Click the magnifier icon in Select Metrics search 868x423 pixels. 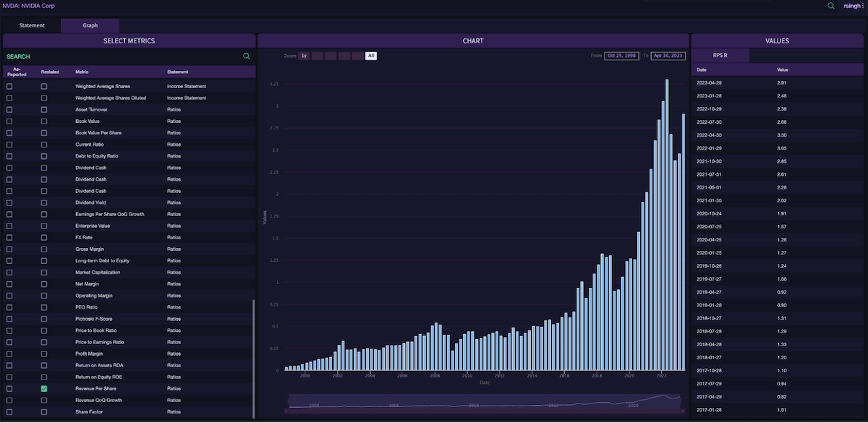[x=247, y=56]
